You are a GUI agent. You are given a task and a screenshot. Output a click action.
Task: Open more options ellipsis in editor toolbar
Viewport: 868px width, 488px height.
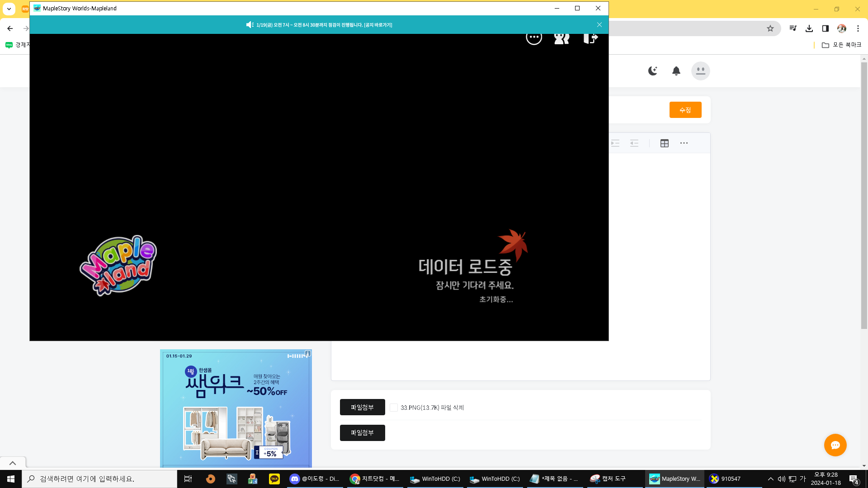pyautogui.click(x=684, y=143)
